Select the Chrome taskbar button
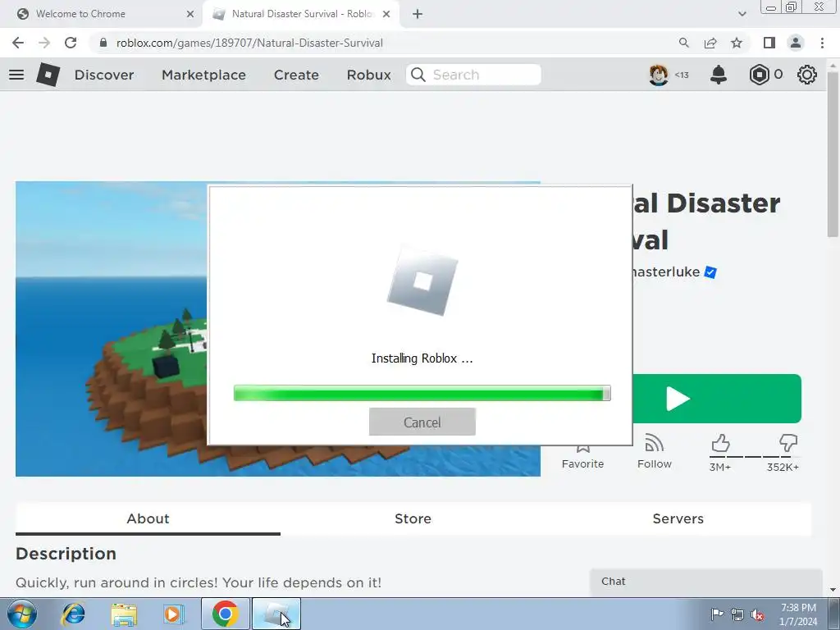This screenshot has width=840, height=630. [x=225, y=614]
